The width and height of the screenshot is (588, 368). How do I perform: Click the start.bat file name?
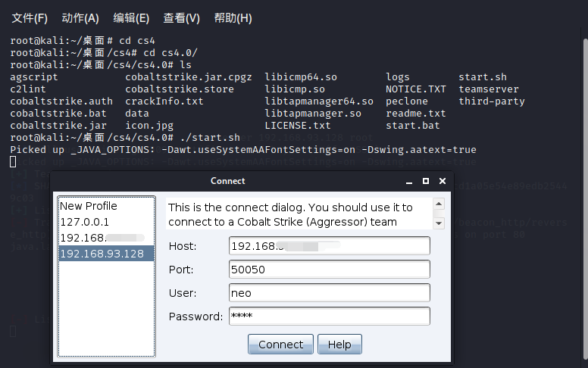[413, 126]
